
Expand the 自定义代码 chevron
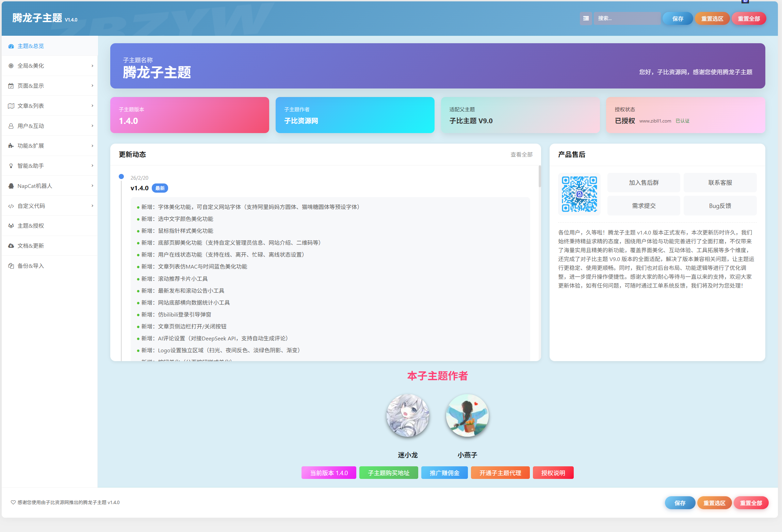click(x=92, y=206)
